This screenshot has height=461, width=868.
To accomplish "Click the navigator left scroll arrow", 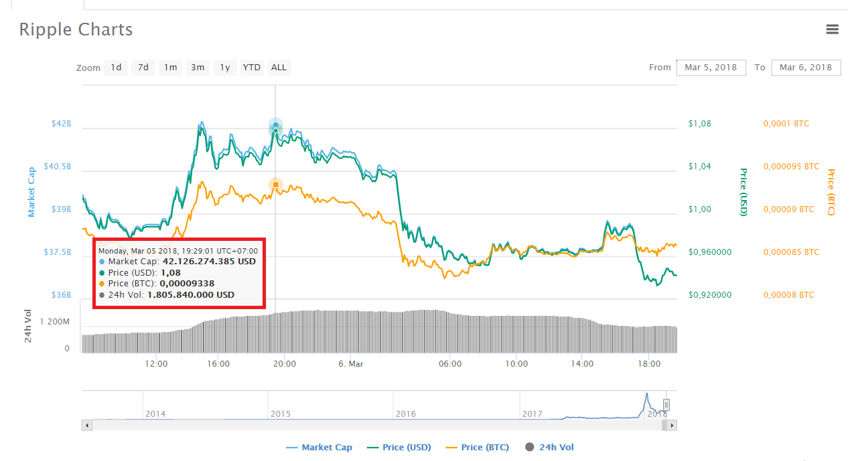I will point(86,425).
